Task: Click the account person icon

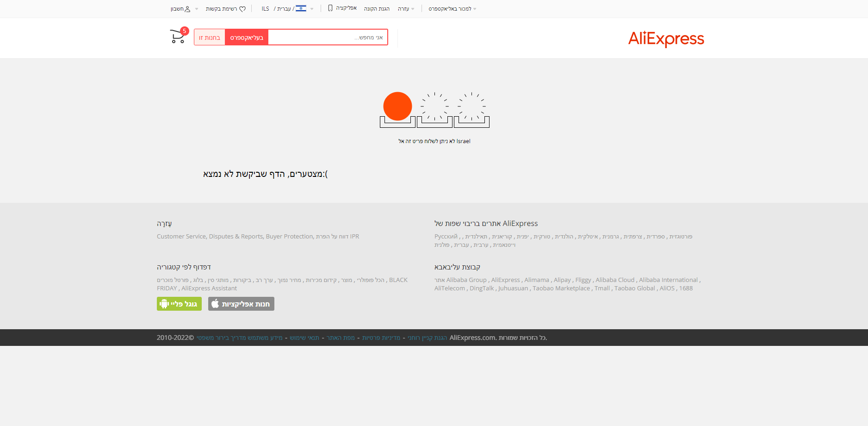Action: coord(187,9)
